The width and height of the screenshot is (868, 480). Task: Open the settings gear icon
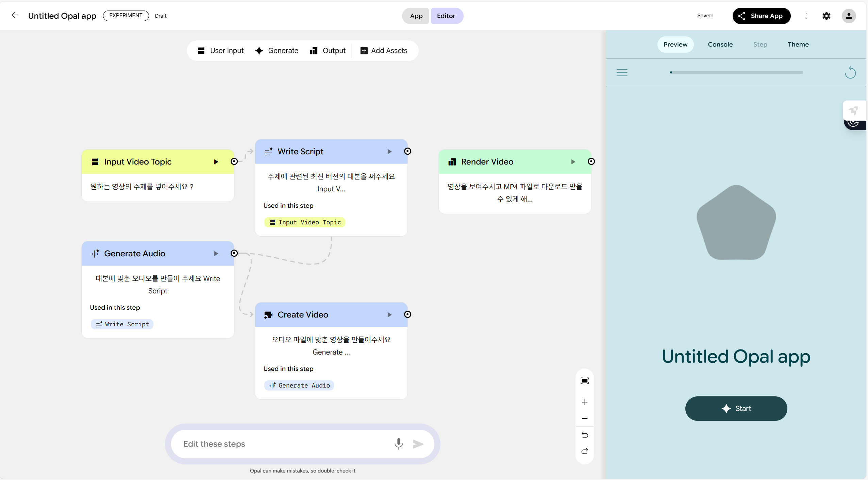click(x=826, y=16)
